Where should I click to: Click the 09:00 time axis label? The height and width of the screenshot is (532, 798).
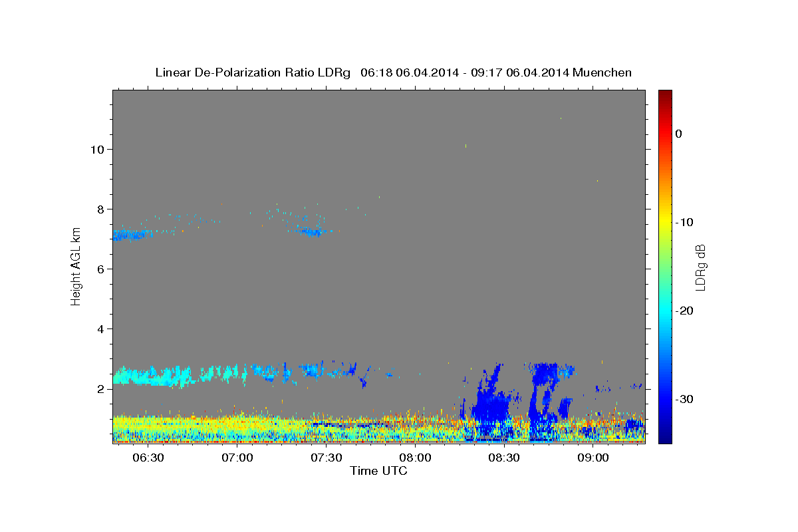point(593,458)
